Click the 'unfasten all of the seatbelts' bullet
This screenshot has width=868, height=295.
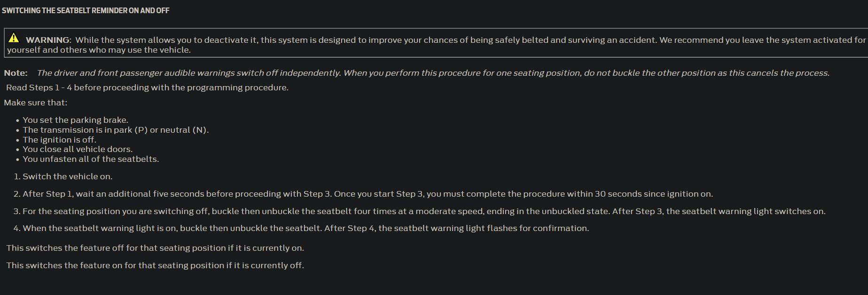click(91, 159)
